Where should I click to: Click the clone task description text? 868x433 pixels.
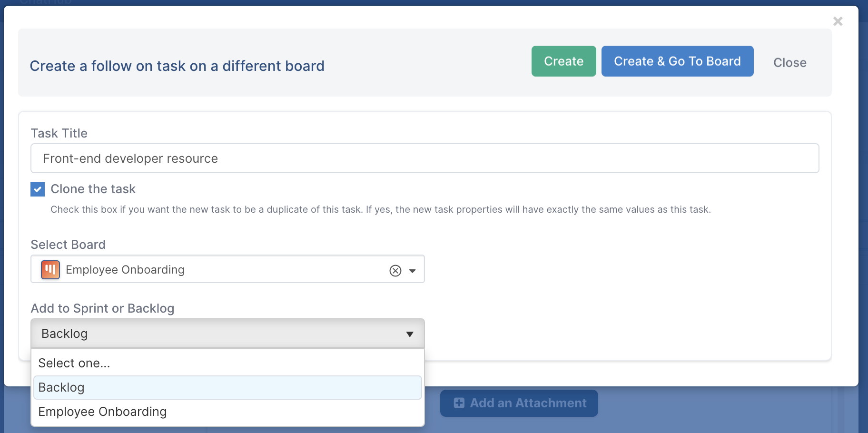[x=381, y=209]
